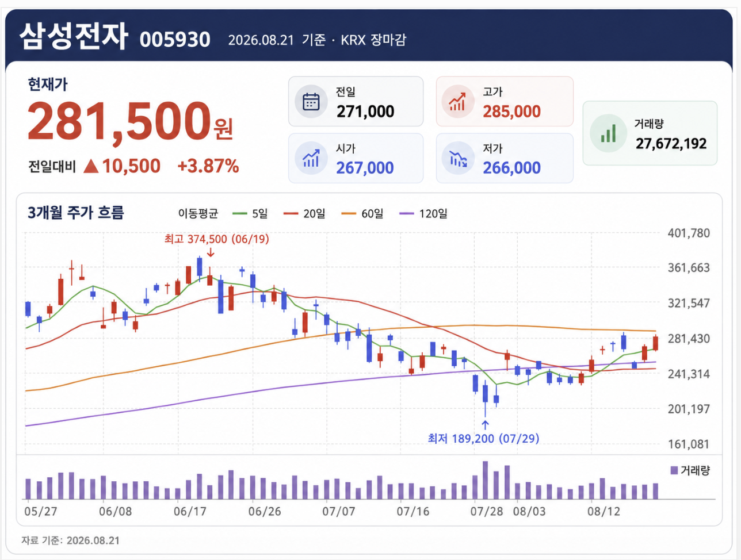The height and width of the screenshot is (560, 741).
Task: Click the stock code 005930
Action: tap(175, 40)
